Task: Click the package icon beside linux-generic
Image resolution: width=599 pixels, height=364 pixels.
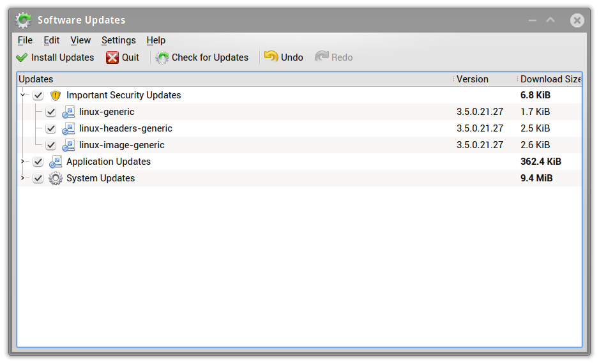Action: point(68,112)
